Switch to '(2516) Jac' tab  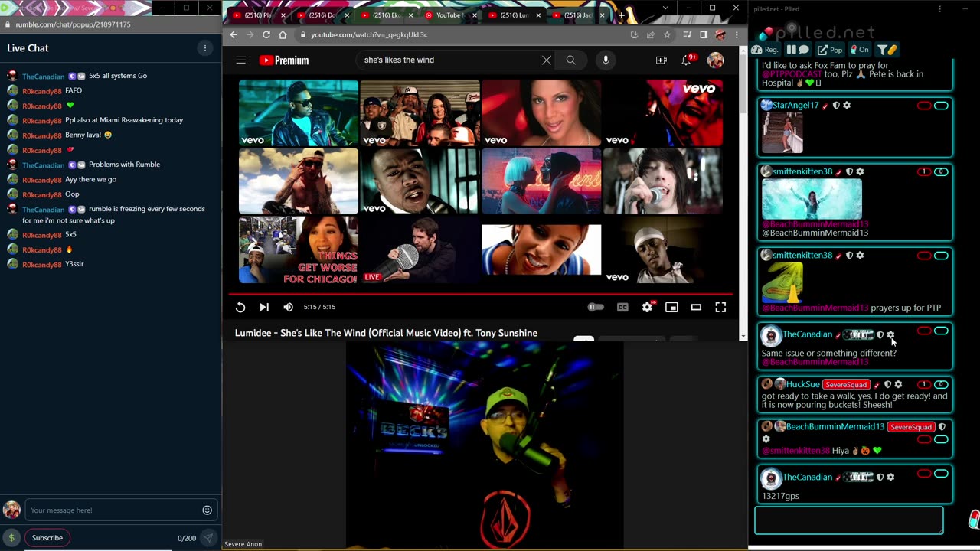tap(577, 15)
